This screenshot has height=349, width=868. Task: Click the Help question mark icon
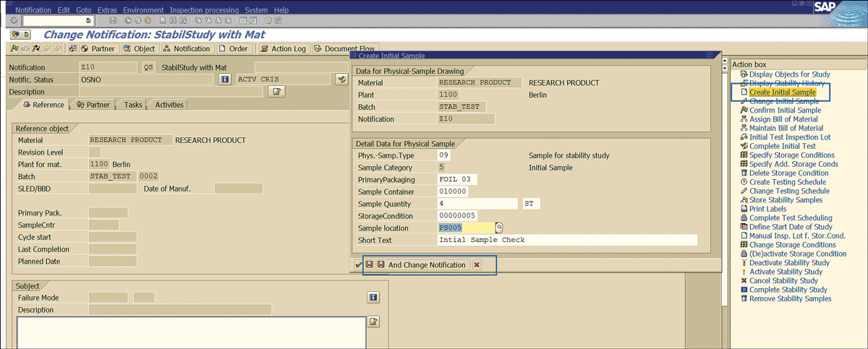tap(268, 20)
